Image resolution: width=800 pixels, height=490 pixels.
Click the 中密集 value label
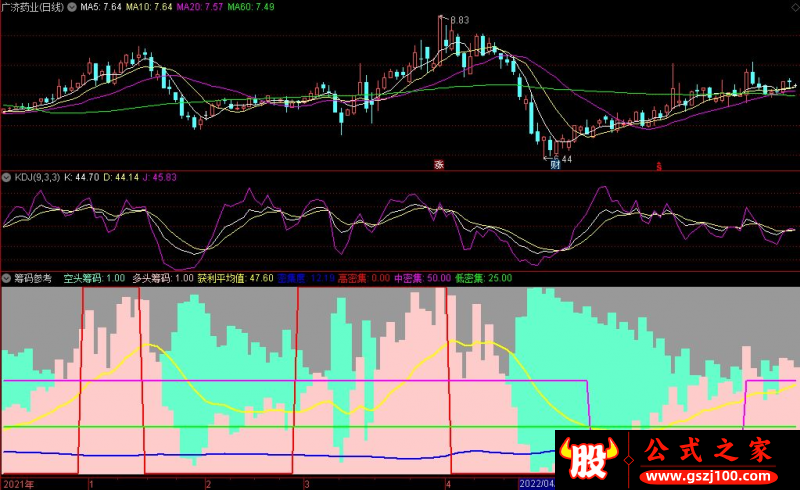422,278
